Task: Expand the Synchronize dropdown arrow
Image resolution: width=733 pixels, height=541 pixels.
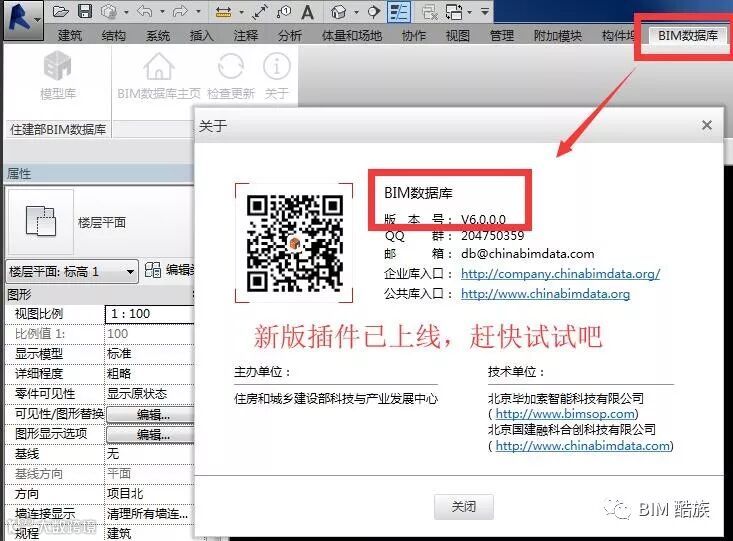Action: point(126,12)
